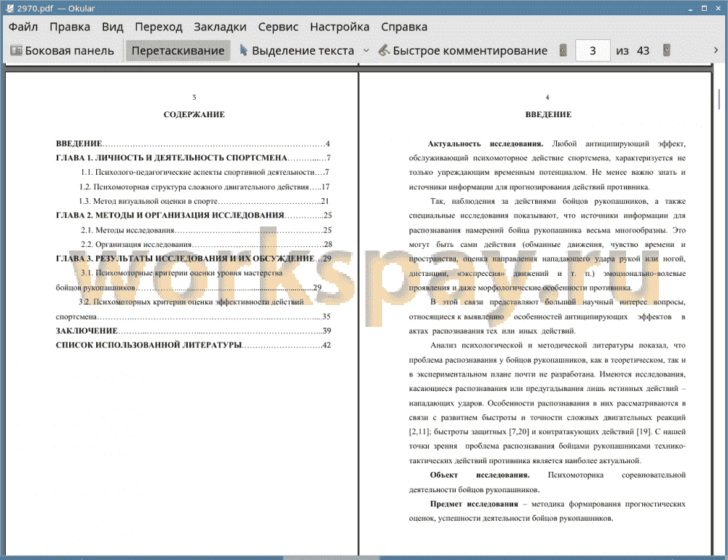Go to previous page arrow
Image resolution: width=728 pixels, height=560 pixels.
563,50
